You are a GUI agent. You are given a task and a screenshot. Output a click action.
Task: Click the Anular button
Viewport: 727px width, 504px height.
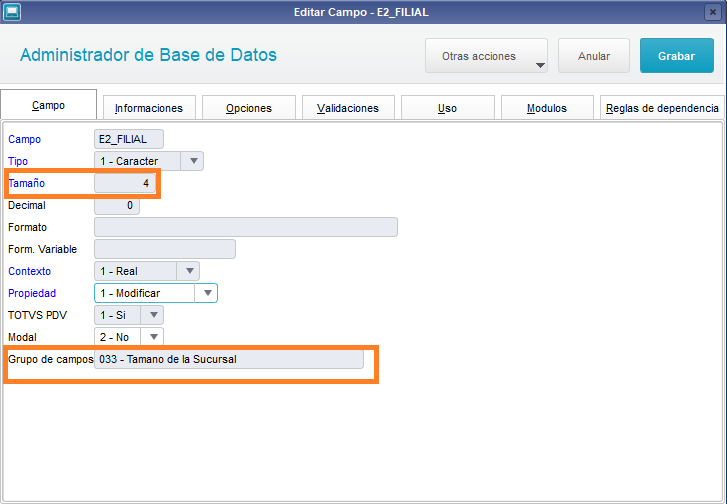click(593, 56)
